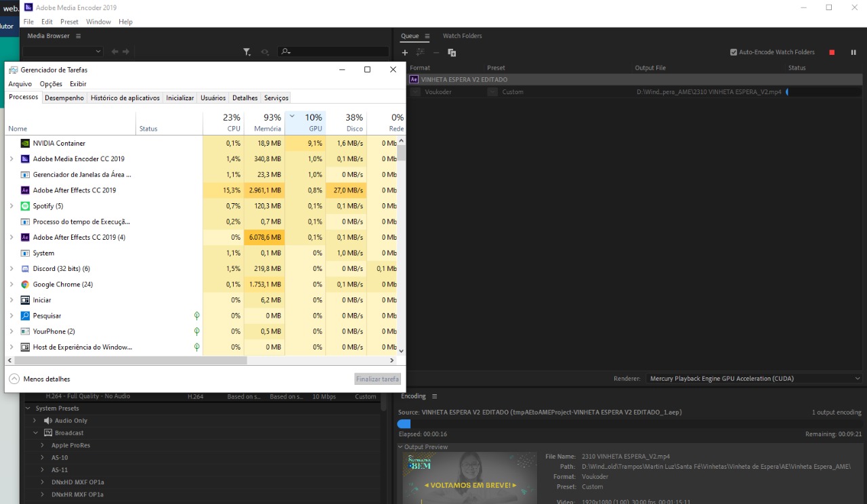
Task: Pause the encoding queue
Action: 853,52
